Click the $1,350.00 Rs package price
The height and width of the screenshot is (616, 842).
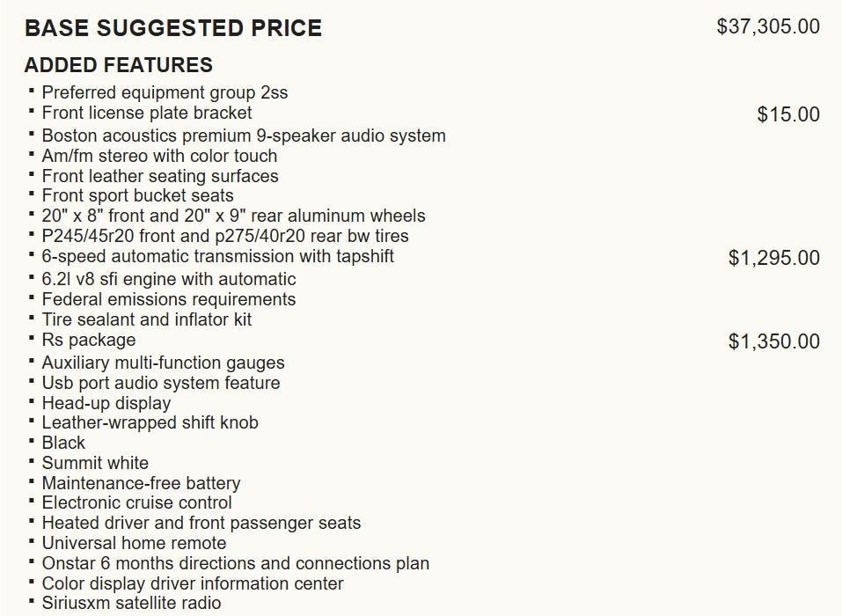coord(773,341)
